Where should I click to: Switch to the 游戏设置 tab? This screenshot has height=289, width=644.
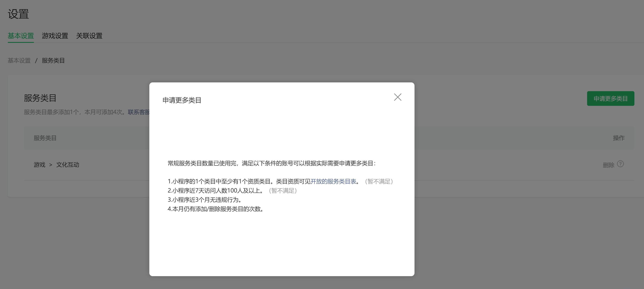55,36
